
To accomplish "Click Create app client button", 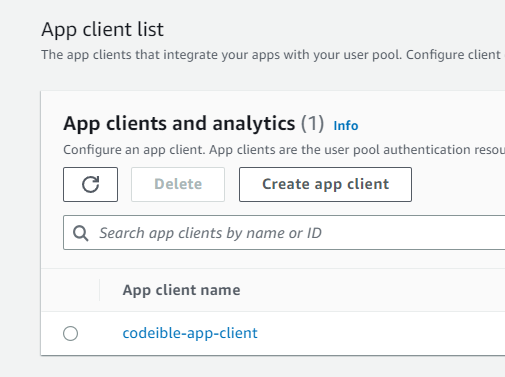I will click(x=325, y=184).
